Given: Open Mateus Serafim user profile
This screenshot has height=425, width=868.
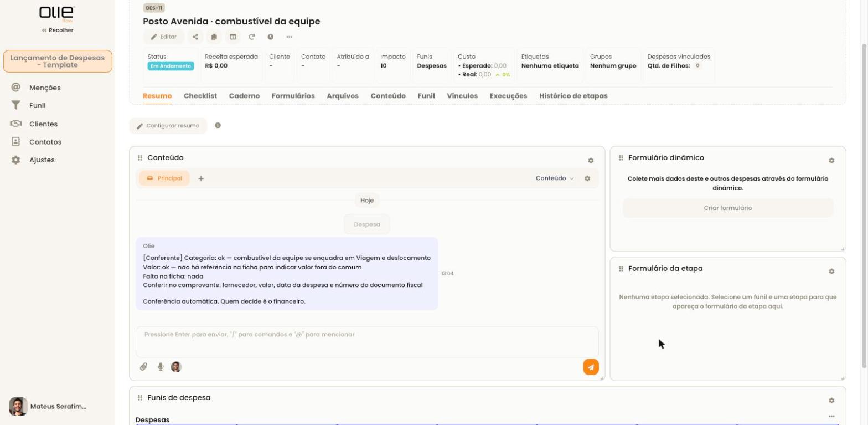Looking at the screenshot, I should tap(48, 407).
